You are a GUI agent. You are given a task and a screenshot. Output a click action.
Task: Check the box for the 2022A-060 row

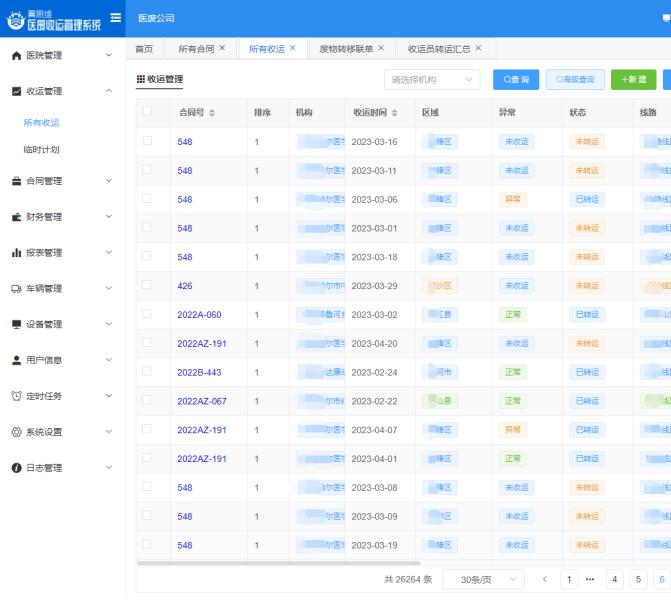click(147, 314)
